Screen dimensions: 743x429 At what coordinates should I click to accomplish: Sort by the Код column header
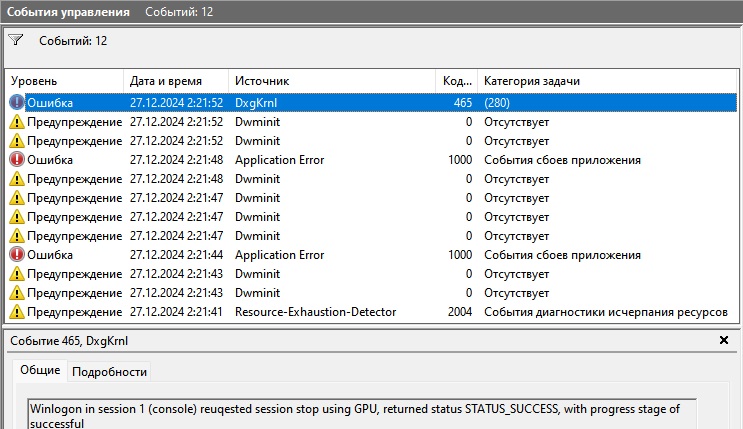coord(455,81)
